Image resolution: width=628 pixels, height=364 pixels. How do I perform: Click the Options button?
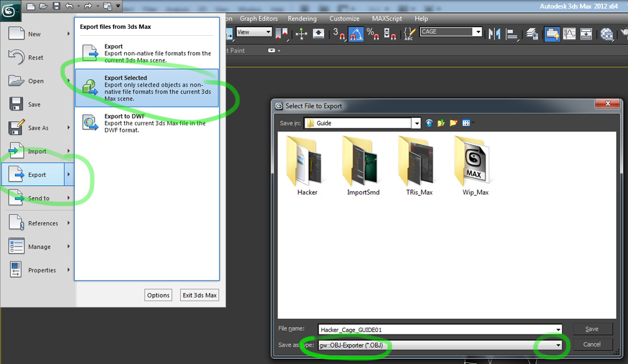[158, 295]
